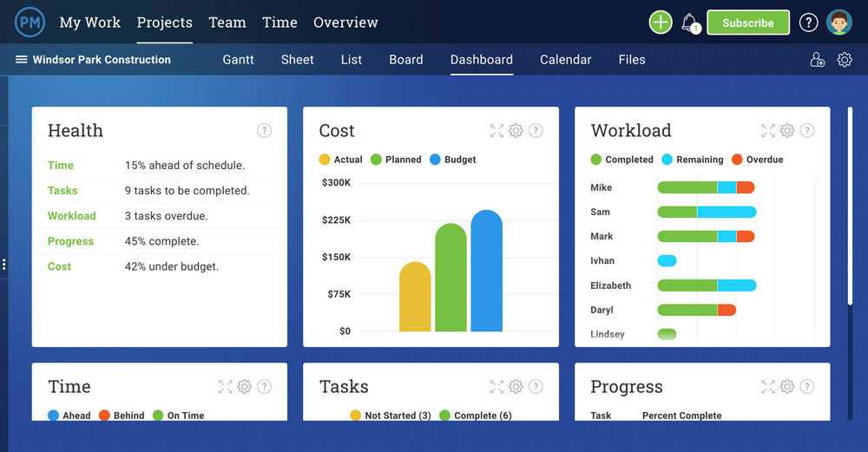Switch to the Gantt view tab
This screenshot has width=868, height=452.
click(238, 60)
